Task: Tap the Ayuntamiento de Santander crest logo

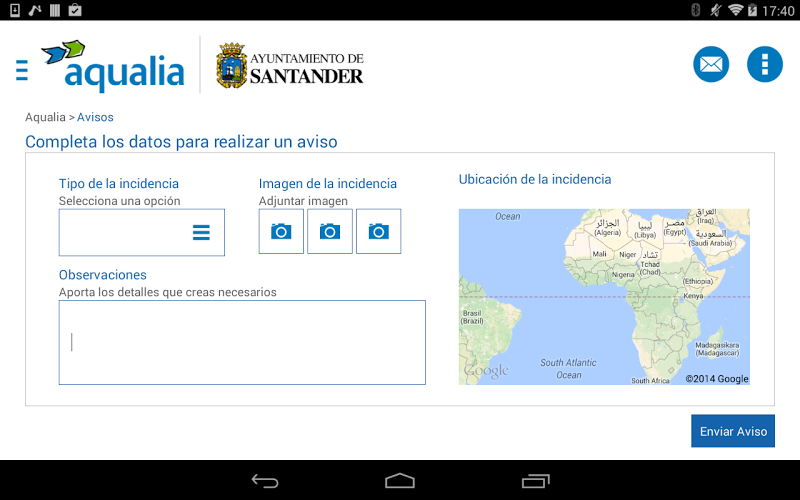Action: [x=289, y=65]
